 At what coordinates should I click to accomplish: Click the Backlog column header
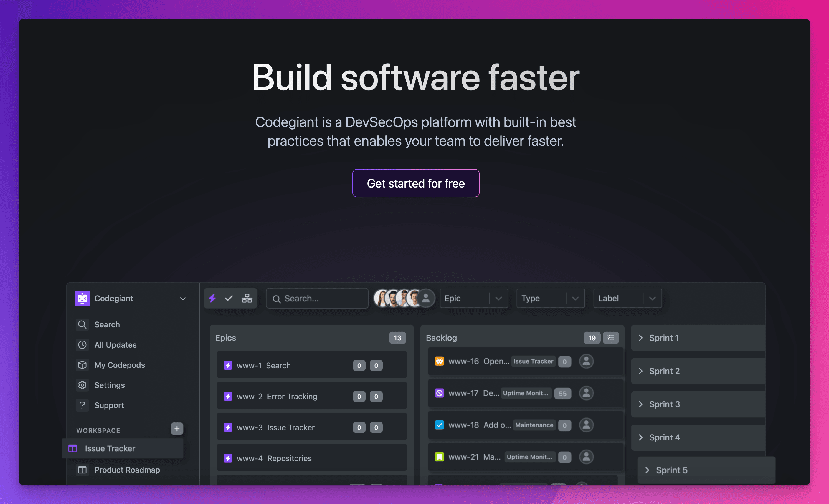(x=441, y=338)
